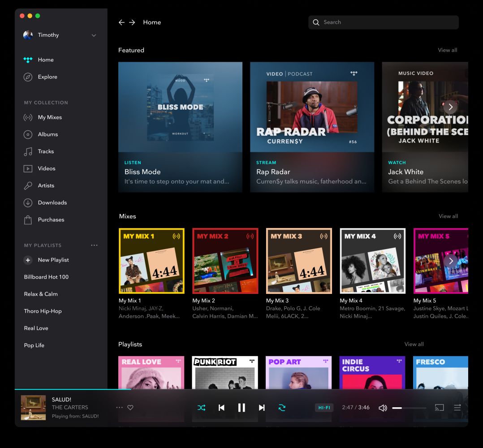The width and height of the screenshot is (483, 448).
Task: Open the Rap Radar podcast card
Action: 312,127
